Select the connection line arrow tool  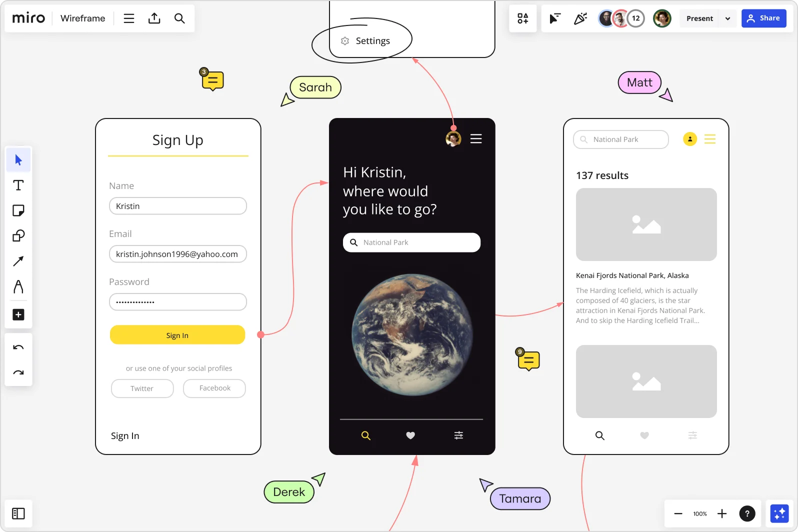pos(18,261)
